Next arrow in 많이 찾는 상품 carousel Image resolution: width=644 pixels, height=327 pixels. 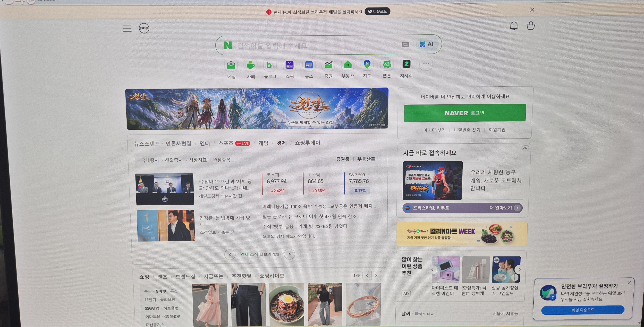point(519,269)
